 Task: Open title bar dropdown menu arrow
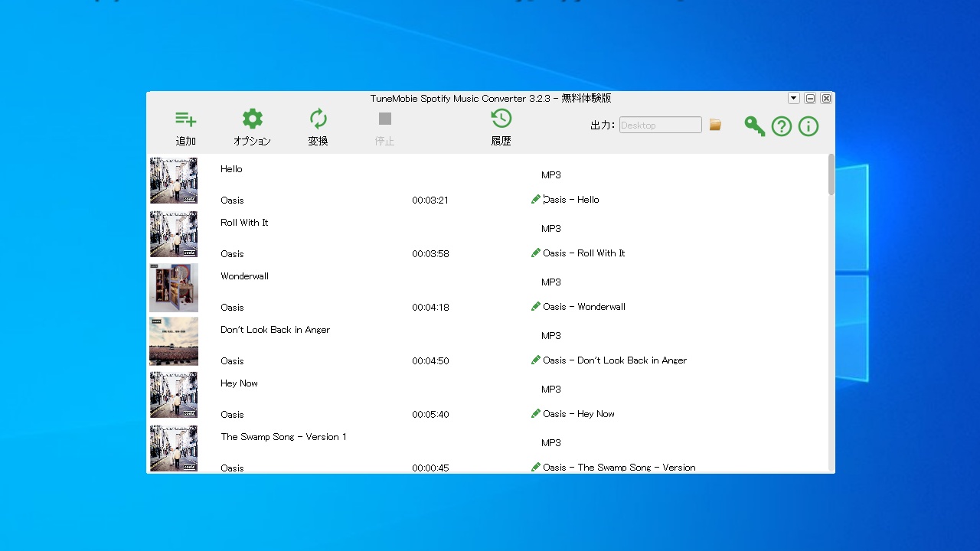(x=793, y=98)
